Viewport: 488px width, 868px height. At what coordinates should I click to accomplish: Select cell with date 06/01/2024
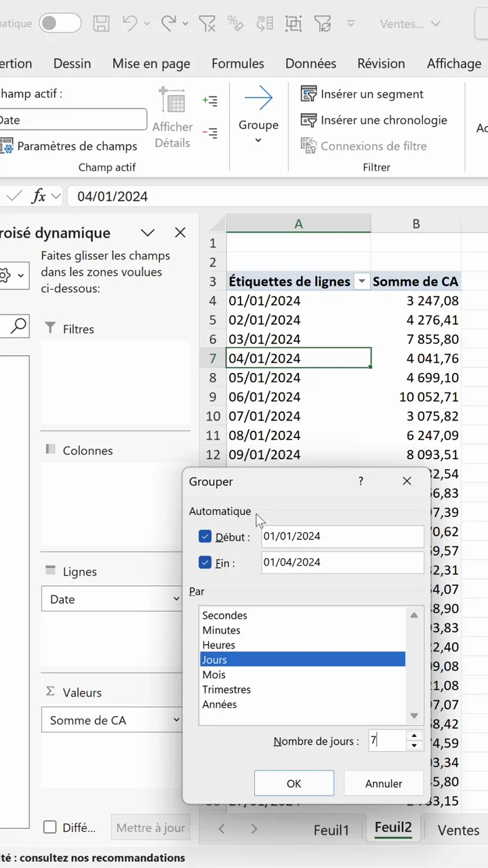(299, 397)
